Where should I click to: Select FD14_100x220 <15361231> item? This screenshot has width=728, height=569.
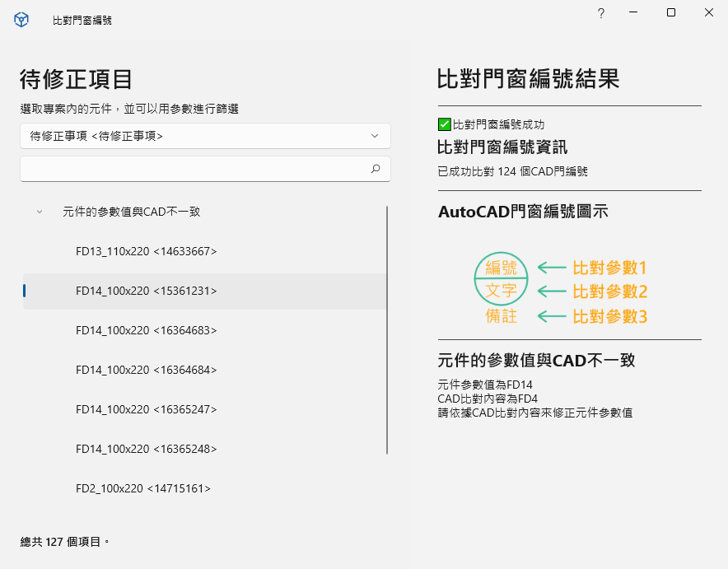(x=146, y=291)
